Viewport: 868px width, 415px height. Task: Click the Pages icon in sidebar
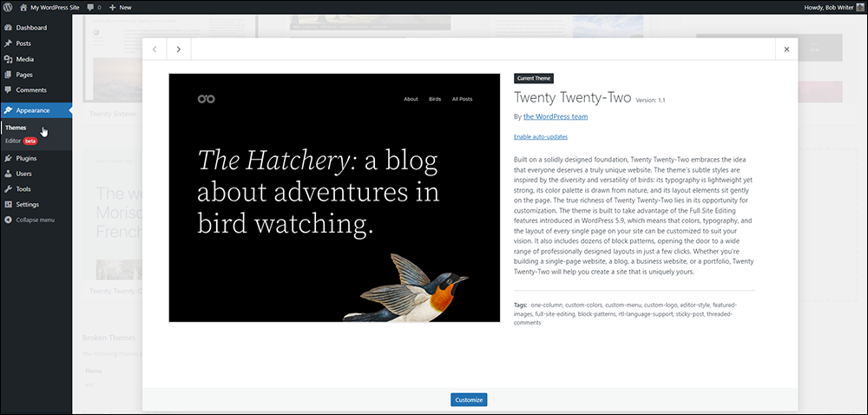pyautogui.click(x=8, y=75)
